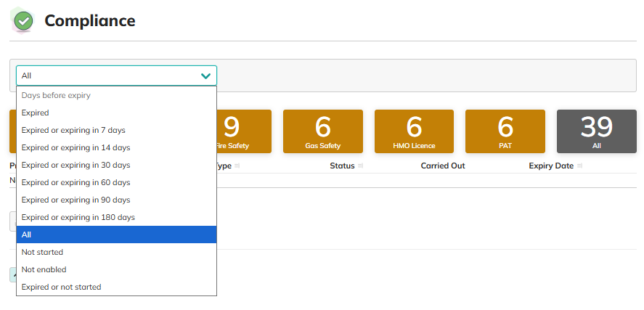This screenshot has height=310, width=644.
Task: Collapse the filter dropdown using its chevron
Action: coord(205,76)
